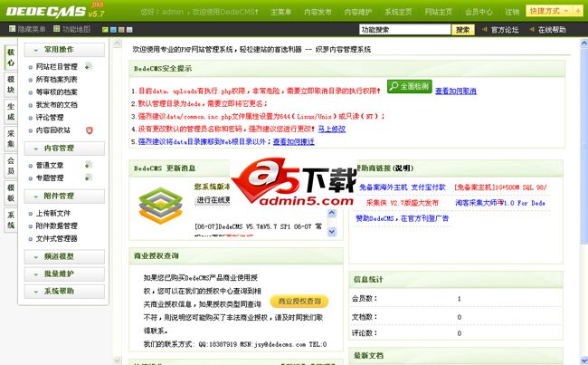Click the 全面检测 full scan button
Screen dimensions: 588x365
click(410, 86)
